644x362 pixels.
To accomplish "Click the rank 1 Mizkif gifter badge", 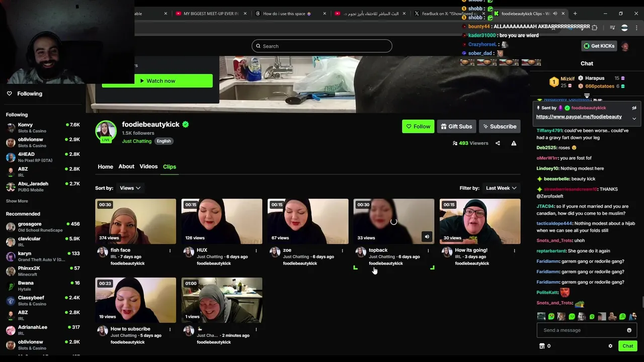I will click(x=553, y=82).
